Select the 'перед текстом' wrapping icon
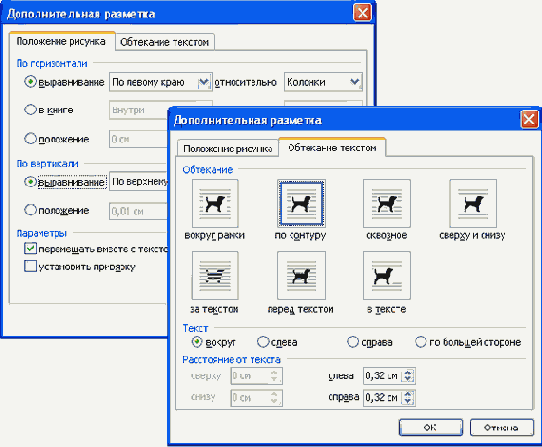542x447 pixels. point(301,275)
